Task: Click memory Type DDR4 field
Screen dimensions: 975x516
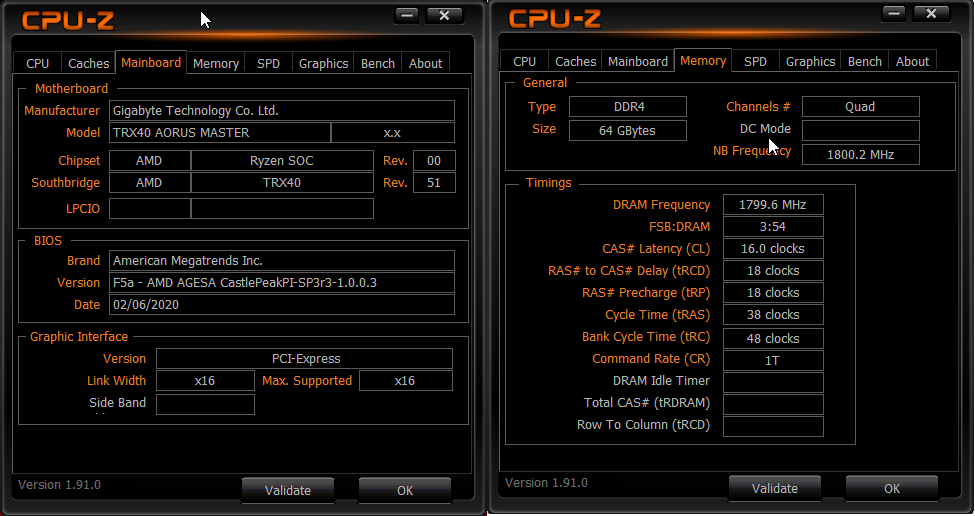Action: 628,106
